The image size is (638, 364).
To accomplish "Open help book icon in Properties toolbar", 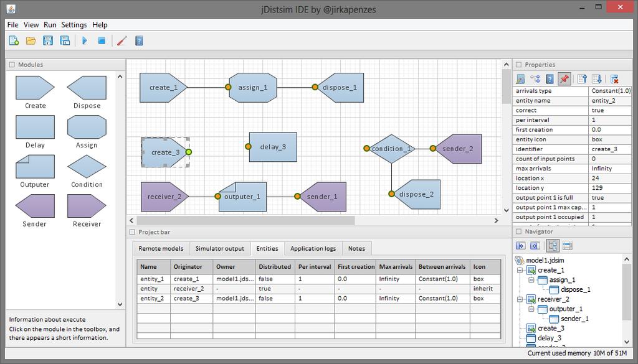I will pos(550,79).
